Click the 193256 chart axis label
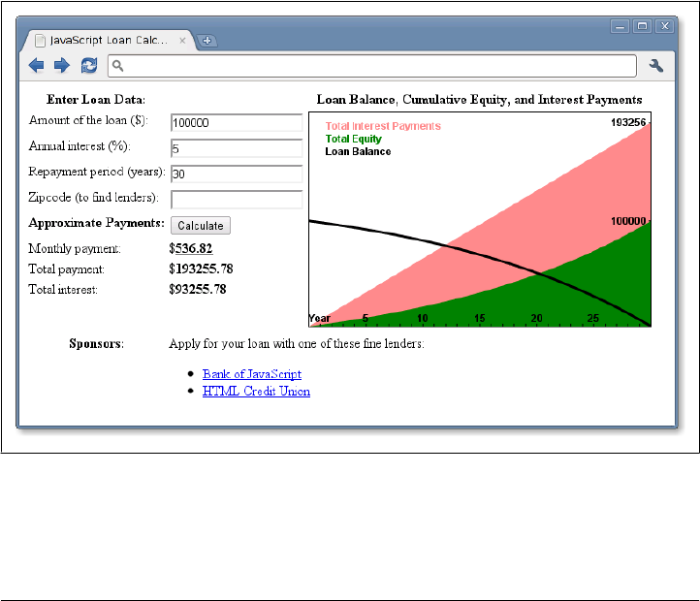 pos(628,122)
